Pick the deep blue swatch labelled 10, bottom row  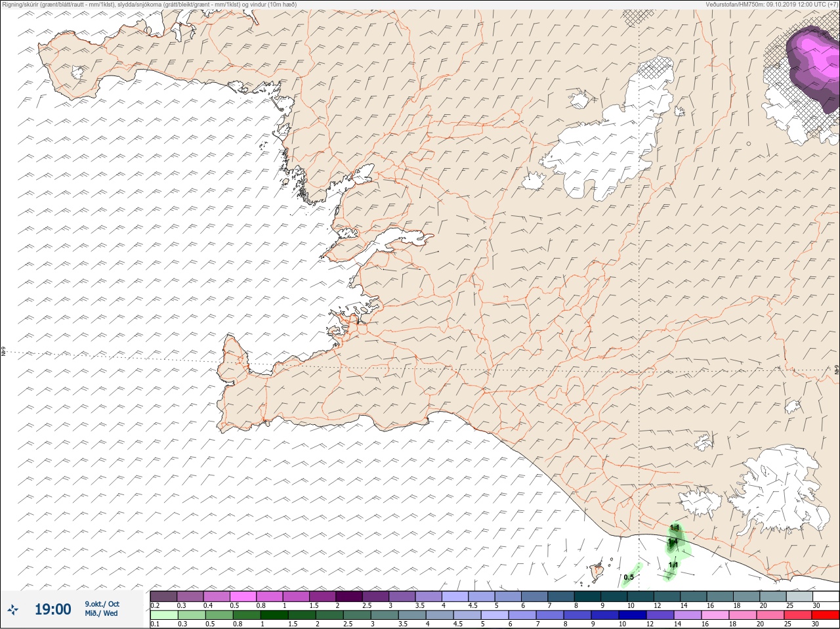[633, 615]
